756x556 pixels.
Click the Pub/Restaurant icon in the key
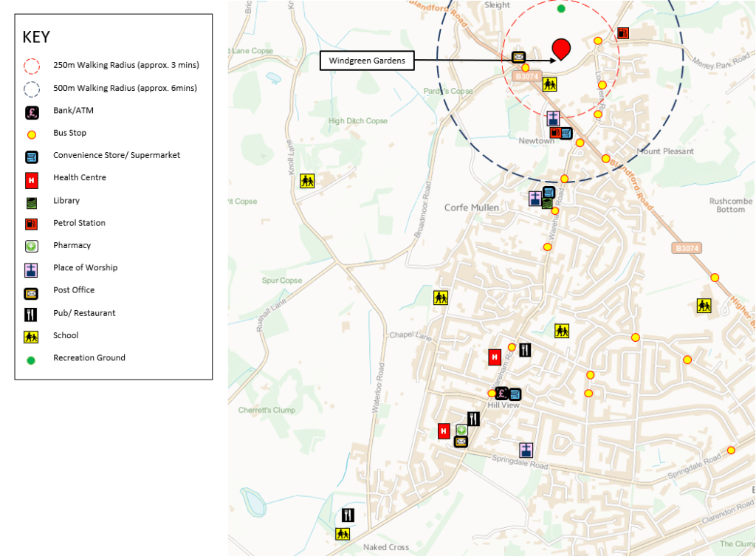[x=32, y=314]
